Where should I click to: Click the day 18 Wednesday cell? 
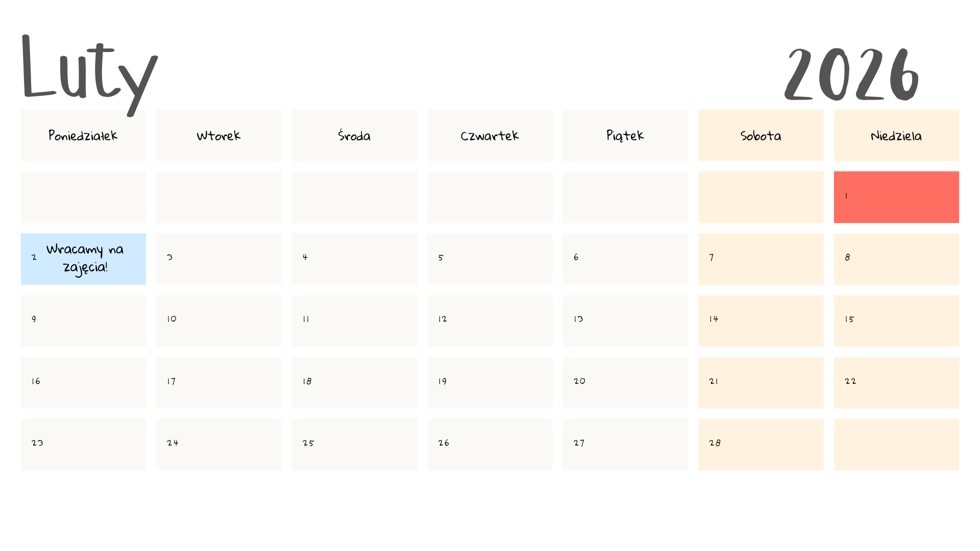click(x=354, y=383)
